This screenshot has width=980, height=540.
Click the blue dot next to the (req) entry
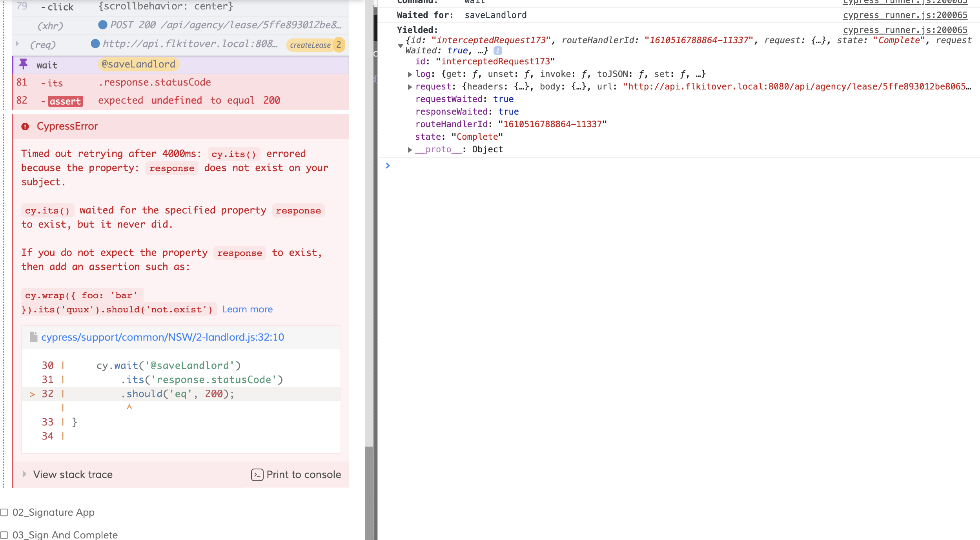[95, 44]
